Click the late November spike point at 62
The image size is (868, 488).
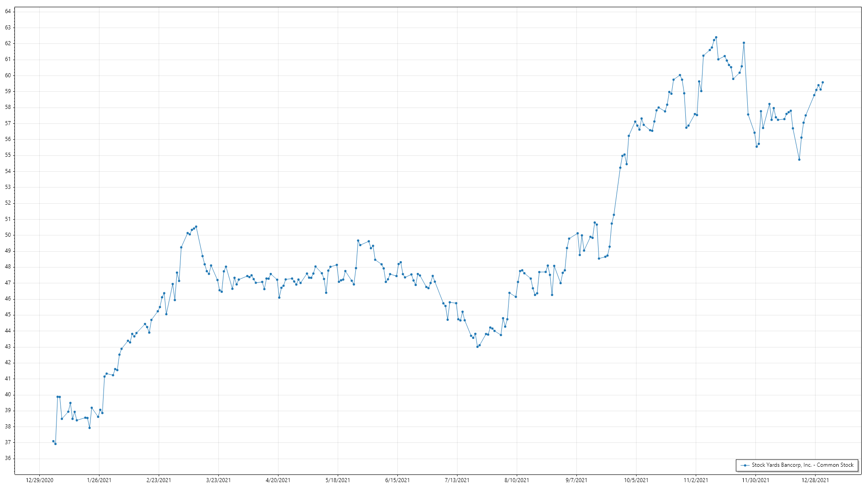744,43
